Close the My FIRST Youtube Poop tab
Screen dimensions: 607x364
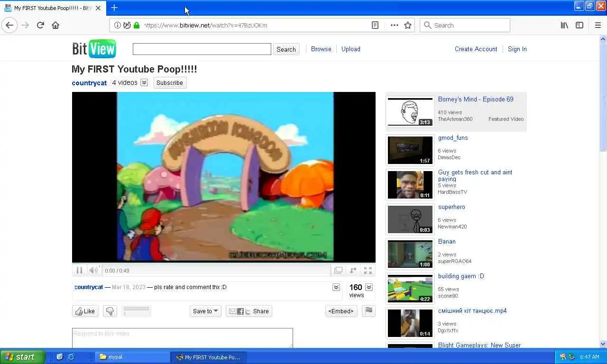[98, 8]
